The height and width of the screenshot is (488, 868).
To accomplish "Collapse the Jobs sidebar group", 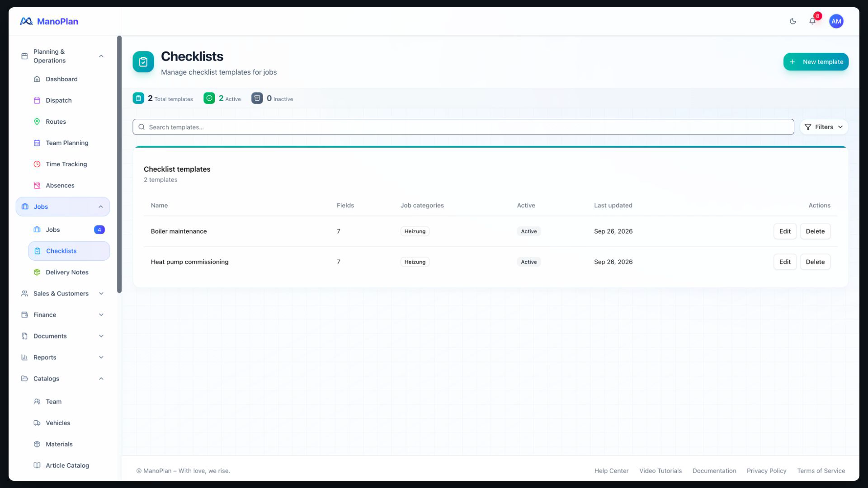I will click(63, 206).
